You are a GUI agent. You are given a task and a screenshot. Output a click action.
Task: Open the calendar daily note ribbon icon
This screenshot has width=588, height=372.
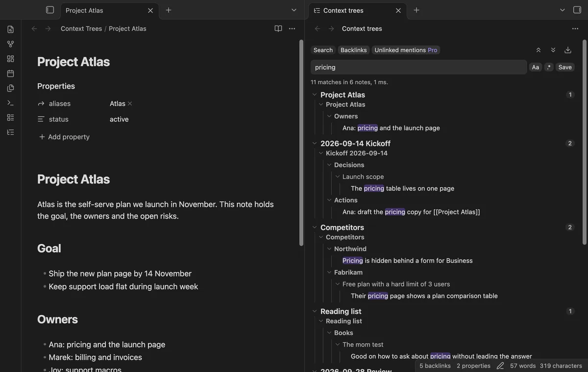[x=10, y=73]
